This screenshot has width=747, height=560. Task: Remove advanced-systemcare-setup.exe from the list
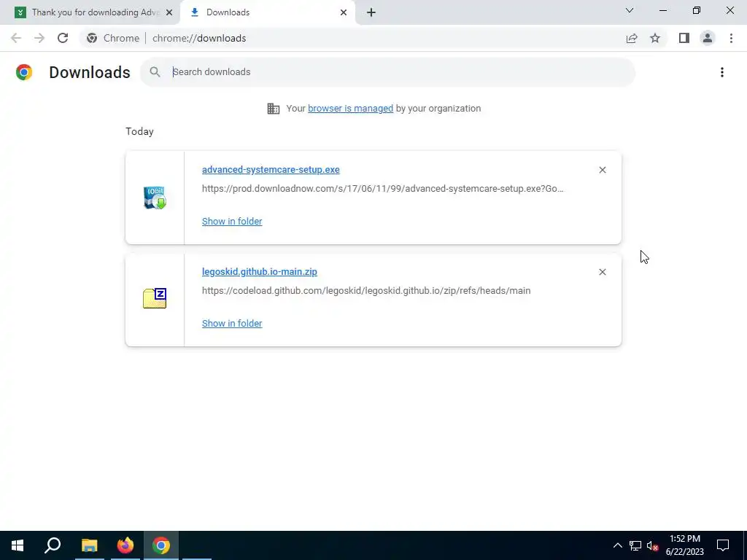pos(602,170)
